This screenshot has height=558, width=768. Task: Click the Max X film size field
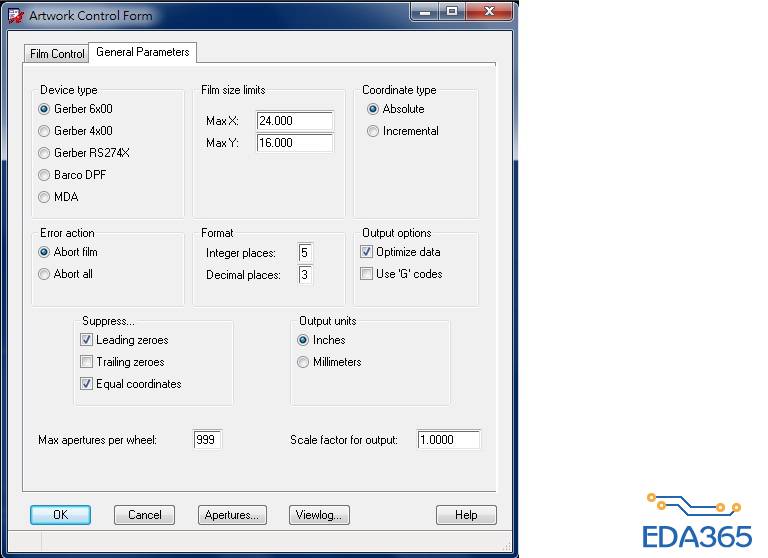coord(294,121)
